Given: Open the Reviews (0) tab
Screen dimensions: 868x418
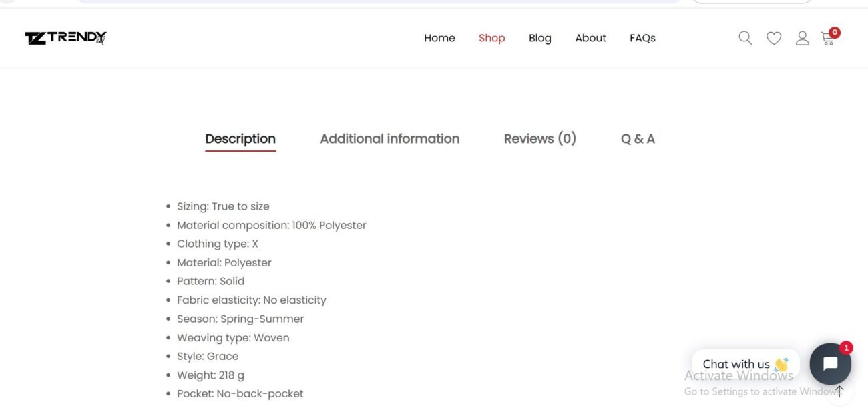Looking at the screenshot, I should tap(539, 139).
